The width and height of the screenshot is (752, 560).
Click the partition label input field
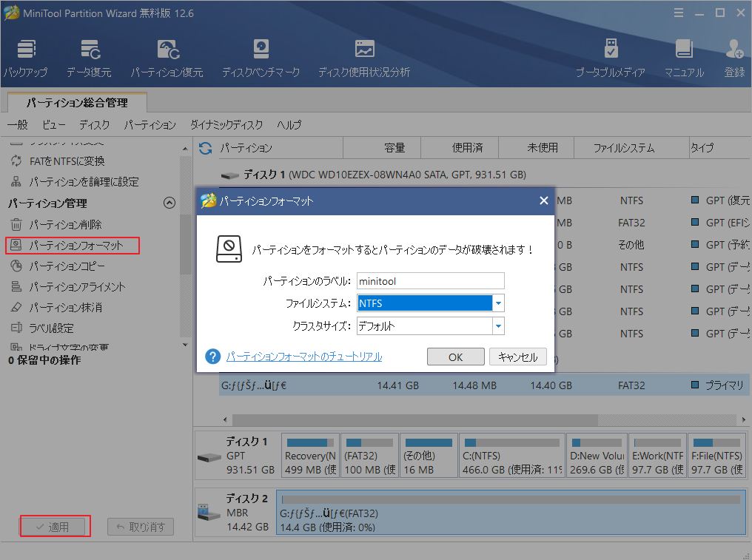(x=430, y=280)
